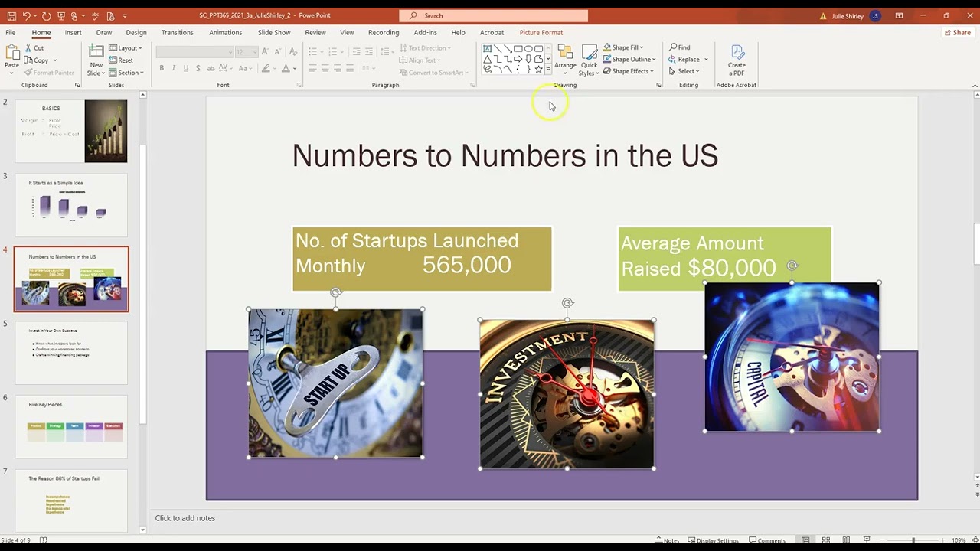The width and height of the screenshot is (980, 551).
Task: Select the oval shape in shapes gallery
Action: [x=528, y=49]
